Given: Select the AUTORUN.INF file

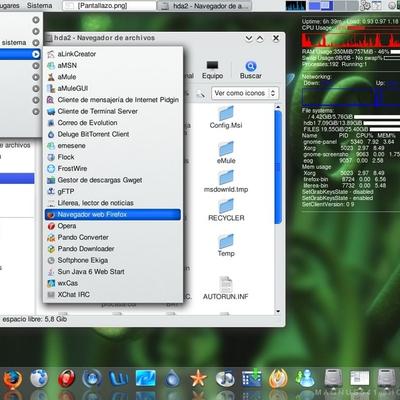Looking at the screenshot, I should 226,288.
